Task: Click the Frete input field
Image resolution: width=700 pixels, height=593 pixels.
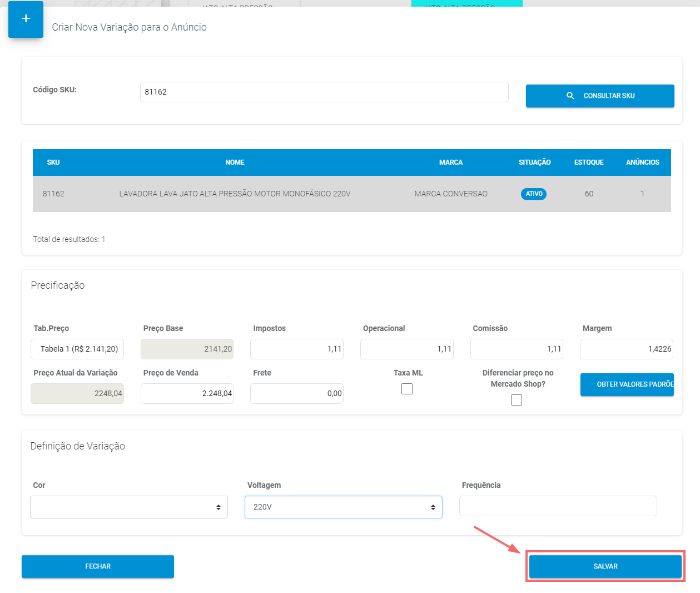Action: pyautogui.click(x=297, y=393)
